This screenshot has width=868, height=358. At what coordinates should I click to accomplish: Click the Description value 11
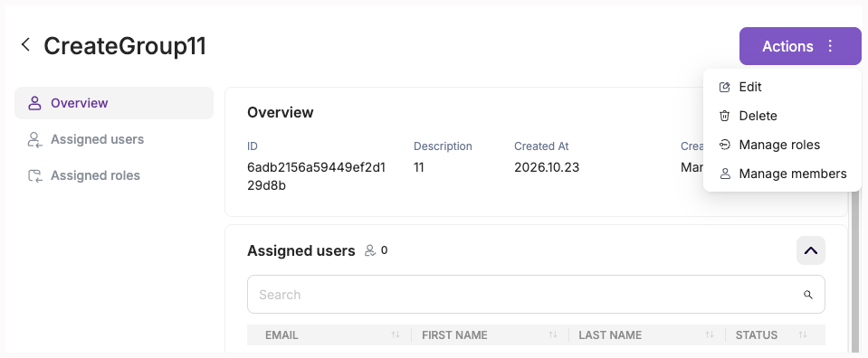click(418, 167)
